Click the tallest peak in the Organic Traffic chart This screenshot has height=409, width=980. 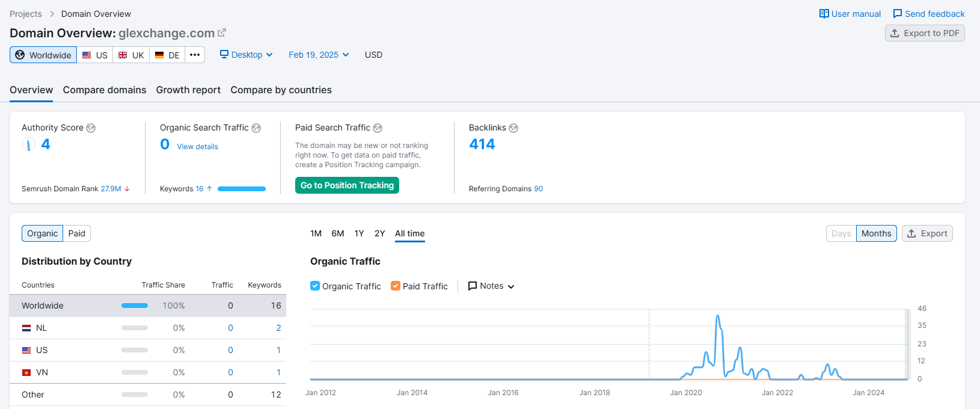click(x=718, y=316)
